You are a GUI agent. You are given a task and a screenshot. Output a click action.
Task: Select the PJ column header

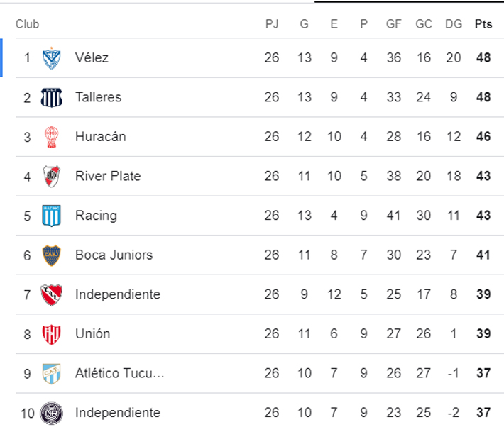[x=272, y=24]
